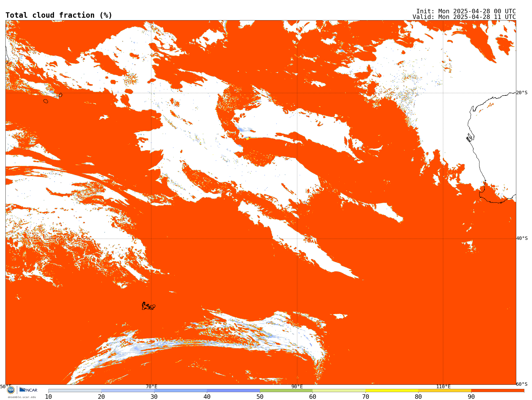Click the 90°E longitude label

297,387
